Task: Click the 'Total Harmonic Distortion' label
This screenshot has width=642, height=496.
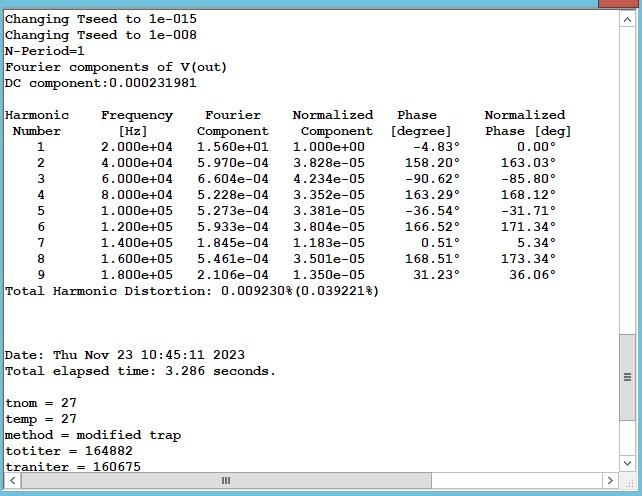Action: pyautogui.click(x=109, y=291)
